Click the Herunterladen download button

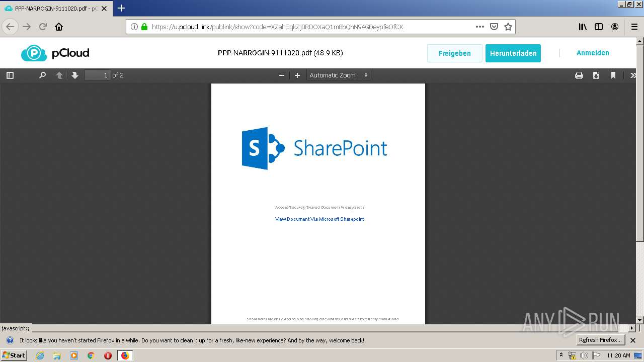[513, 53]
